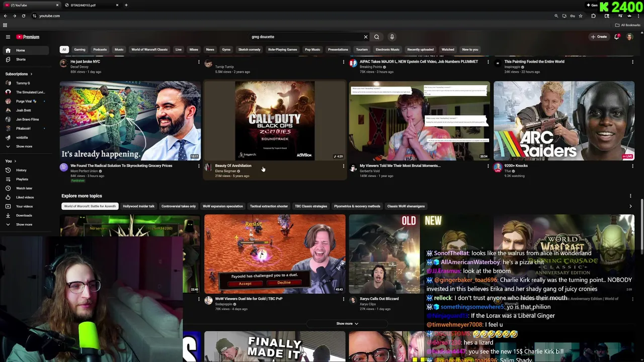Expand Show more below Explore topics videos
Image resolution: width=644 pixels, height=362 pixels.
click(x=347, y=323)
